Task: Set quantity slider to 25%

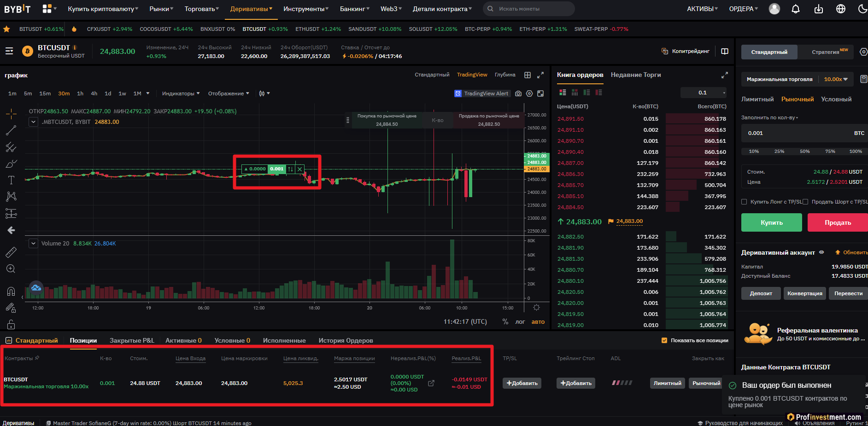Action: click(x=780, y=151)
